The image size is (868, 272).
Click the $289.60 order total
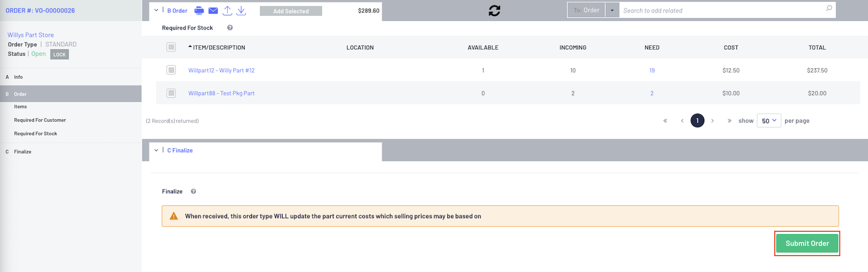point(369,10)
